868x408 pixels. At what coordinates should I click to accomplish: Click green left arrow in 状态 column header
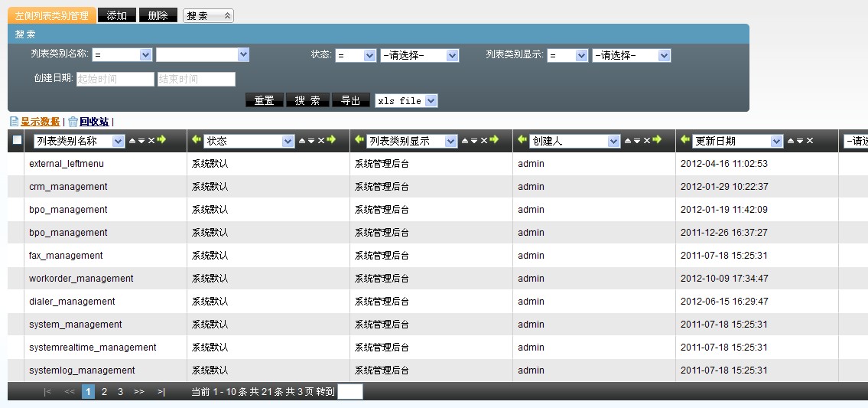point(197,140)
